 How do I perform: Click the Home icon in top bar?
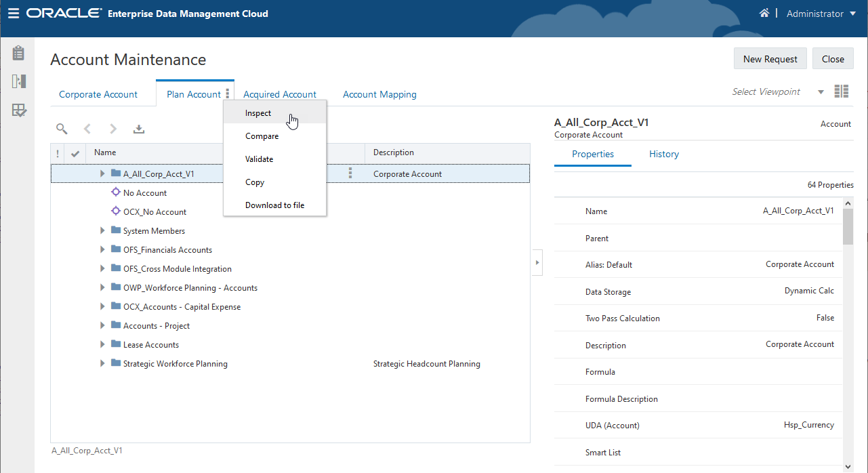click(764, 12)
